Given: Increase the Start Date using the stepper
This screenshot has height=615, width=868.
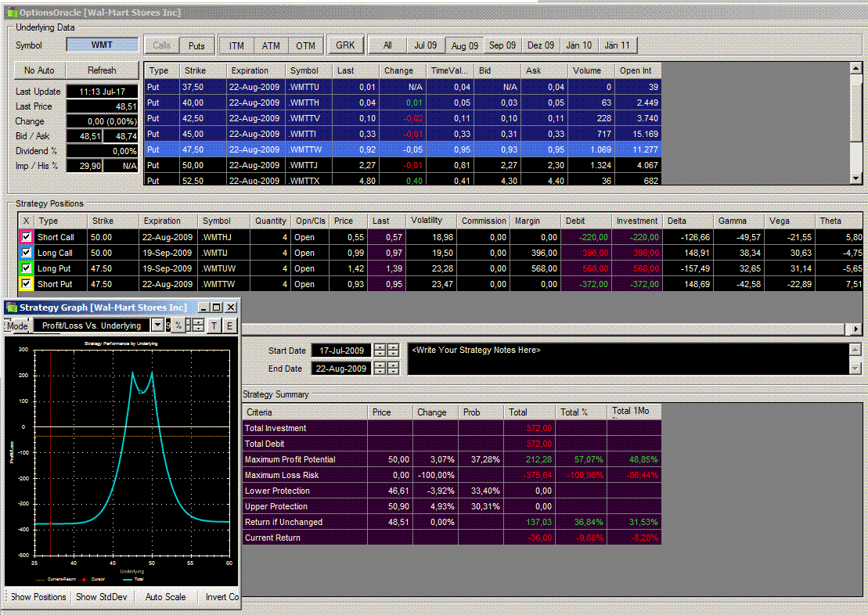Looking at the screenshot, I should tap(380, 347).
